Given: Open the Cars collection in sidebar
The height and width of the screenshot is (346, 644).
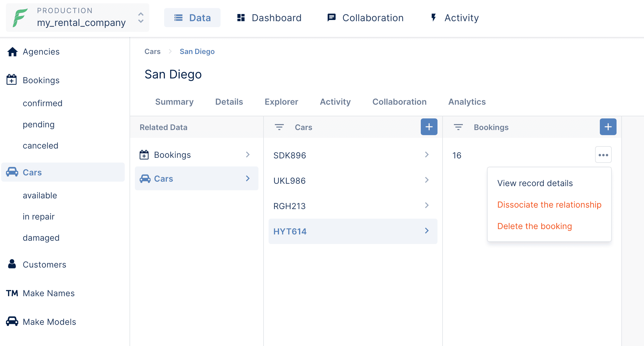Looking at the screenshot, I should (63, 172).
